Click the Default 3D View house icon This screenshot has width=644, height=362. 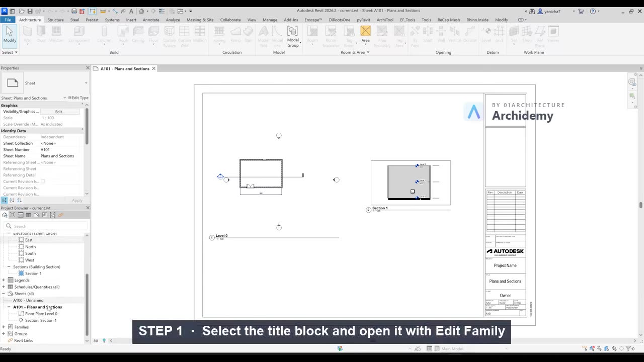click(x=141, y=11)
